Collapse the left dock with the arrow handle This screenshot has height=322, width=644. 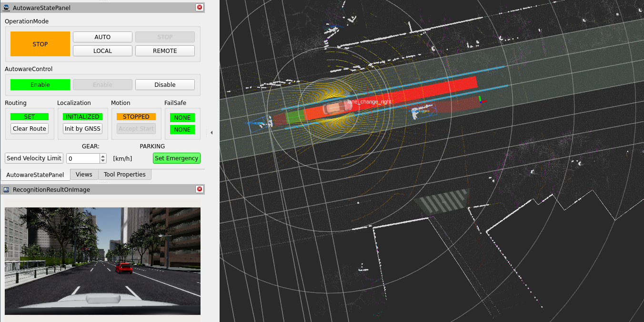(211, 133)
